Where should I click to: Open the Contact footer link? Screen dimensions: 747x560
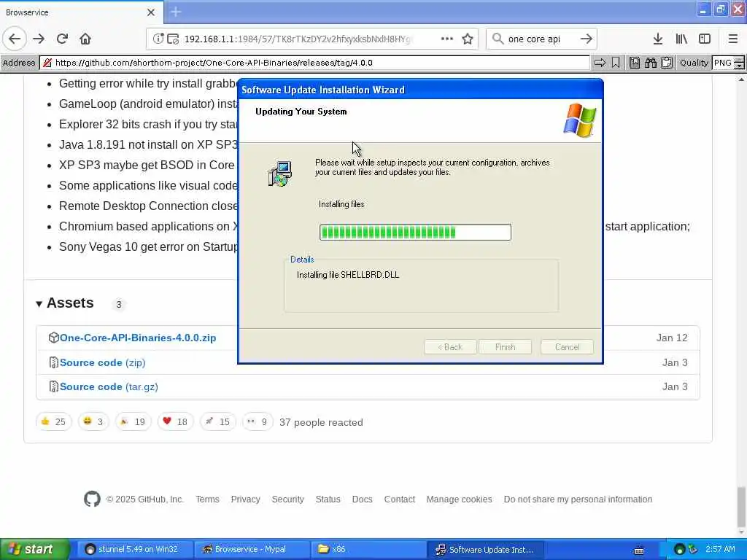[399, 499]
